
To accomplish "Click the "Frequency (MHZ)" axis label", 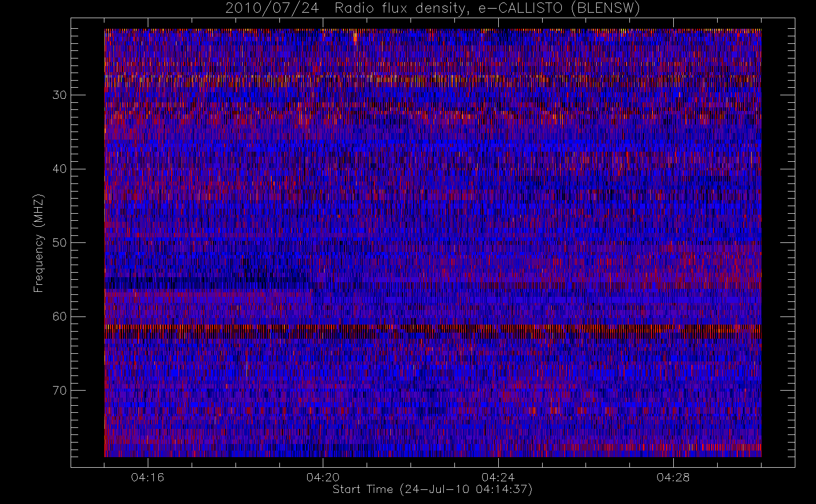I will tap(38, 243).
